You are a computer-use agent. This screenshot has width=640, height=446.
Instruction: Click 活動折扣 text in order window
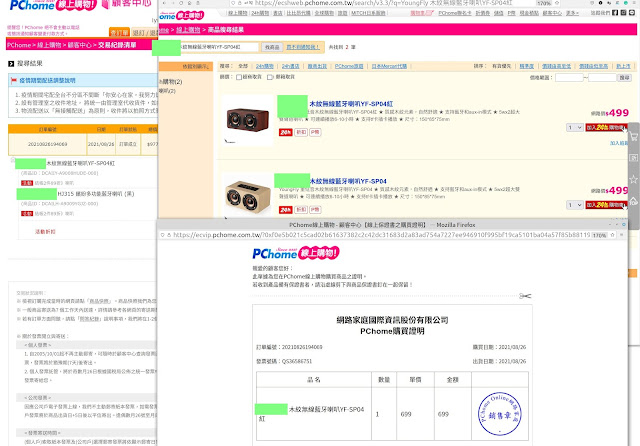click(x=45, y=231)
